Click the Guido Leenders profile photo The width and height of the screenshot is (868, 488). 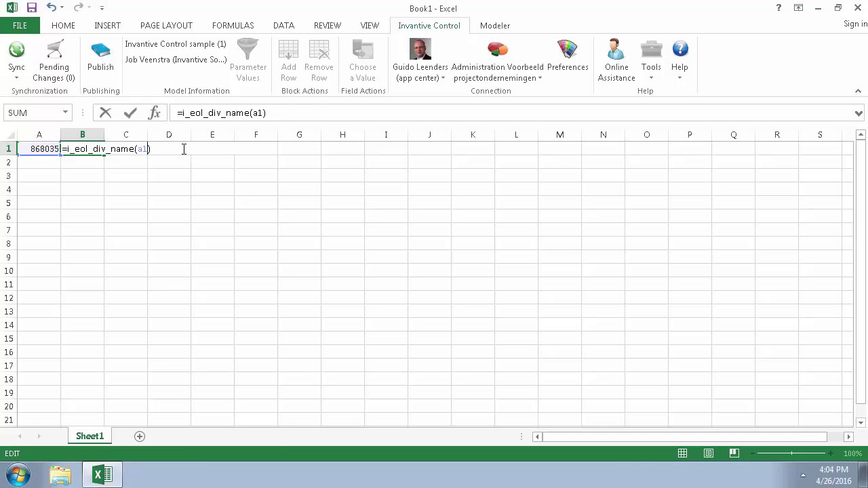(420, 49)
